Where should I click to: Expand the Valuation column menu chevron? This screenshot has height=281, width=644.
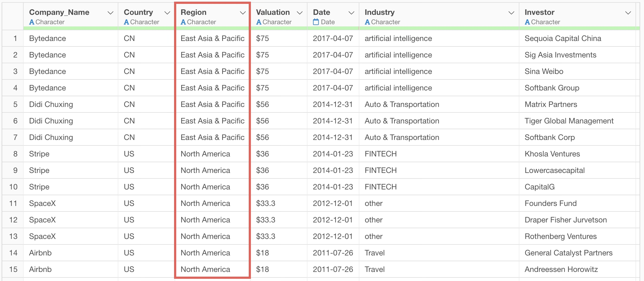tap(300, 13)
